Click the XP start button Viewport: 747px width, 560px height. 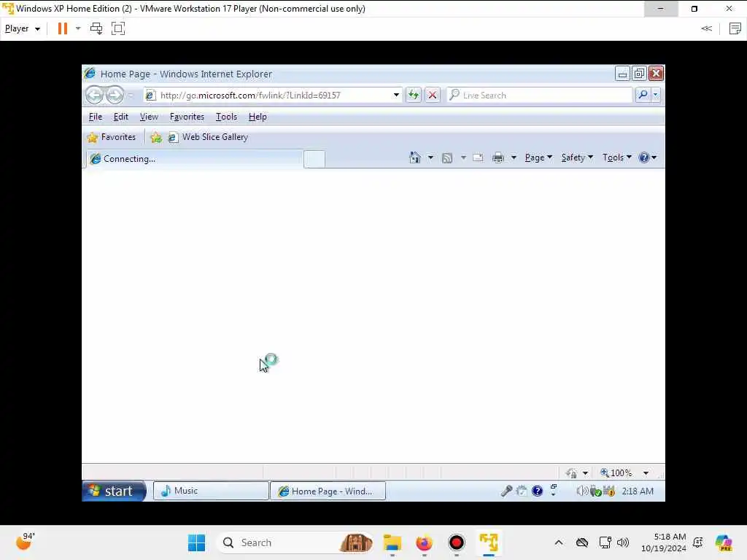tap(113, 491)
